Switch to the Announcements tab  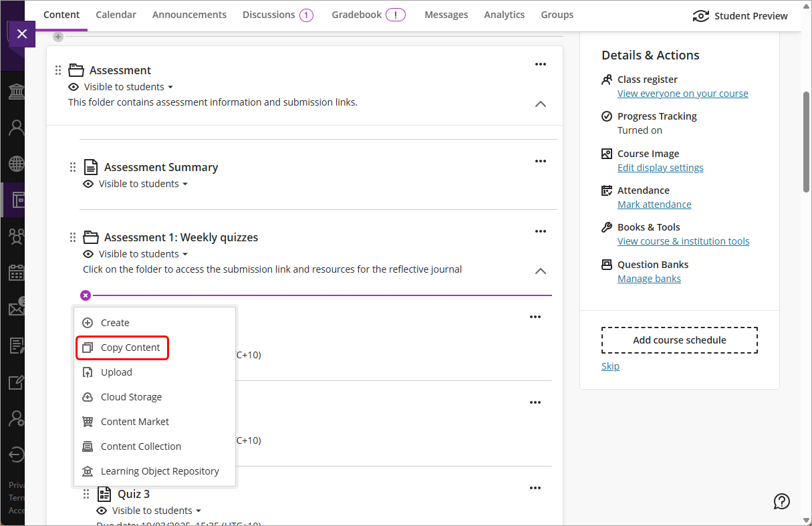pyautogui.click(x=189, y=15)
